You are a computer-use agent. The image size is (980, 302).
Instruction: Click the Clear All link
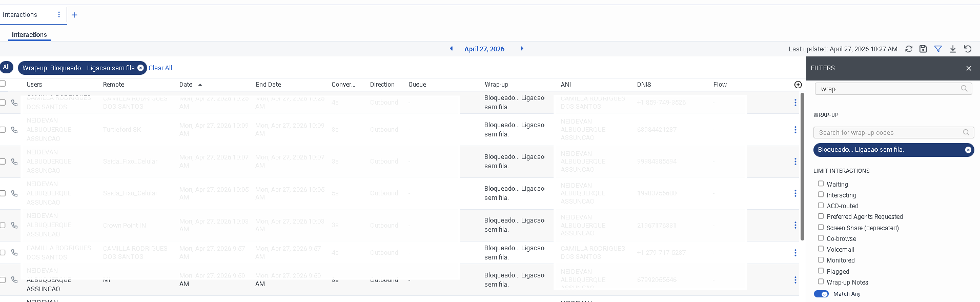point(160,68)
